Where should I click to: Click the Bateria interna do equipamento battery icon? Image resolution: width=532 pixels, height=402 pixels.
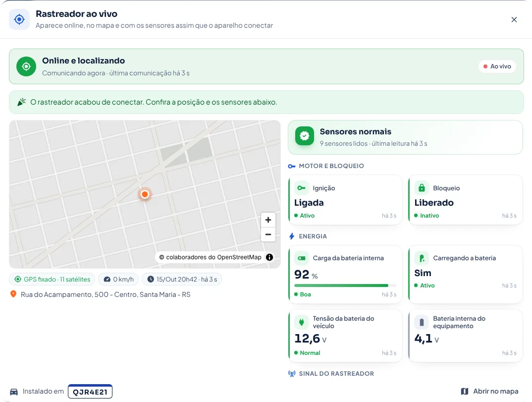tap(422, 322)
